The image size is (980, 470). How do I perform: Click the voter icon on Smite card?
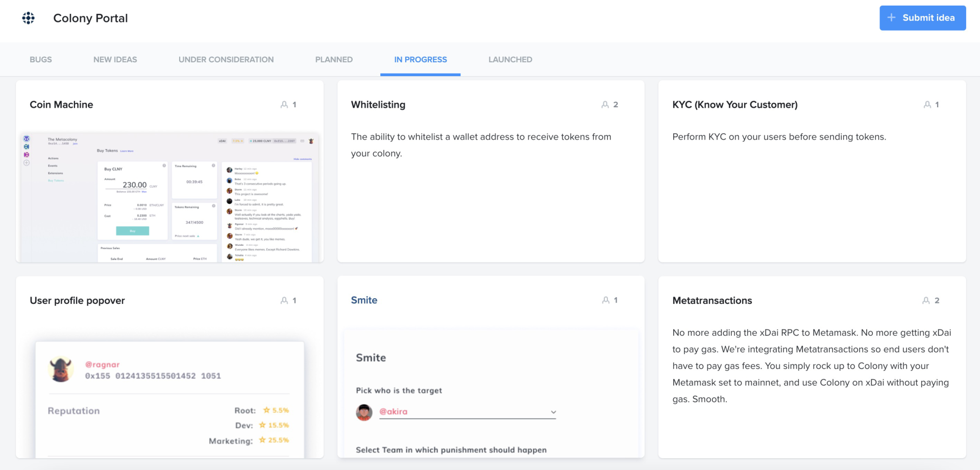pyautogui.click(x=605, y=300)
